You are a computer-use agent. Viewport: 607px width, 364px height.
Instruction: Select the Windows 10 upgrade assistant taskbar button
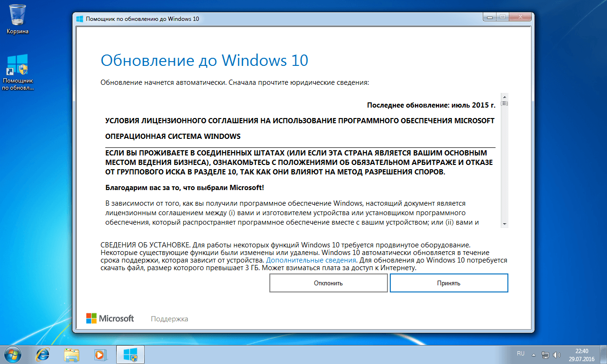130,354
